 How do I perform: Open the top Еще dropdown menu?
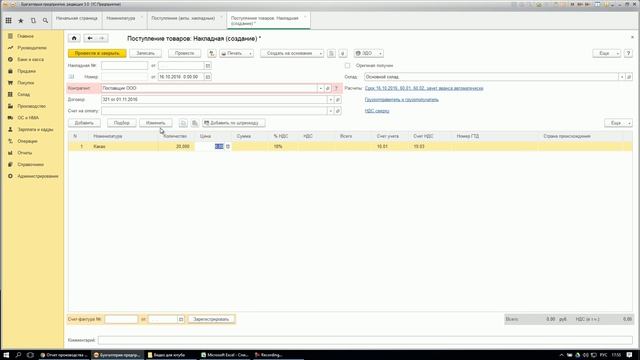(607, 53)
